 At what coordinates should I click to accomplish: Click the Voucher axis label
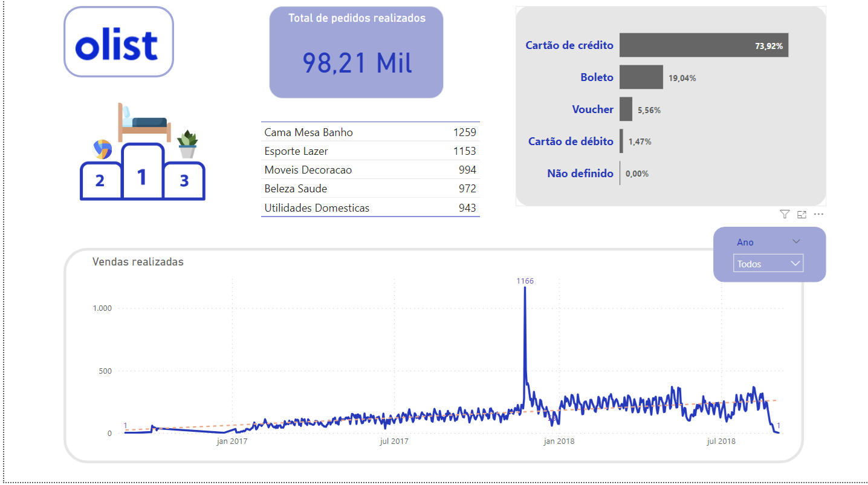(x=593, y=109)
